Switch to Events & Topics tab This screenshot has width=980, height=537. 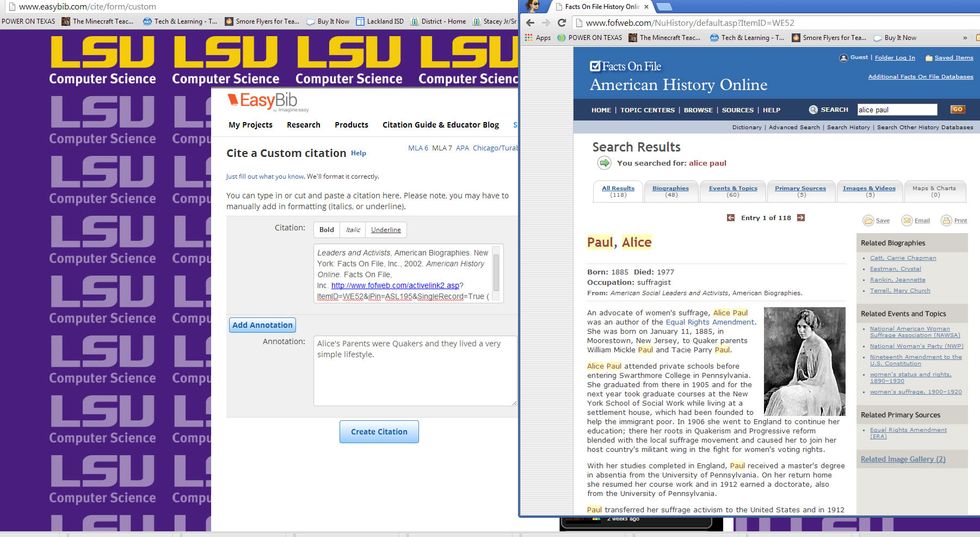tap(733, 190)
